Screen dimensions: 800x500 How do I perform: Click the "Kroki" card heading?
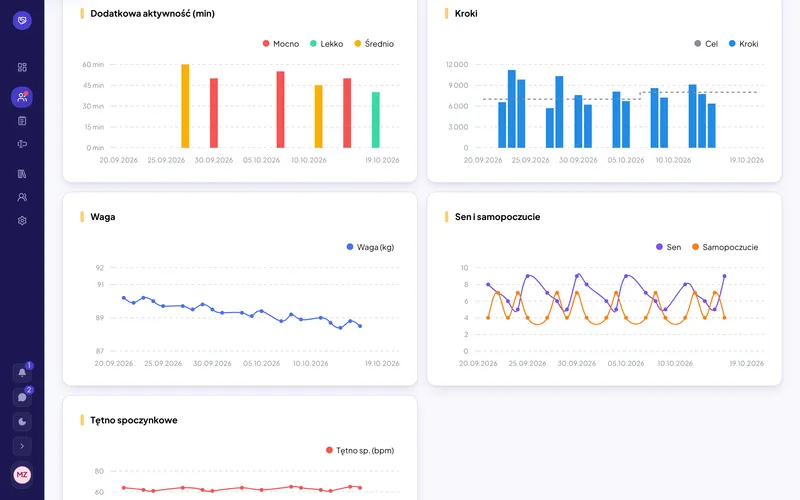click(466, 14)
